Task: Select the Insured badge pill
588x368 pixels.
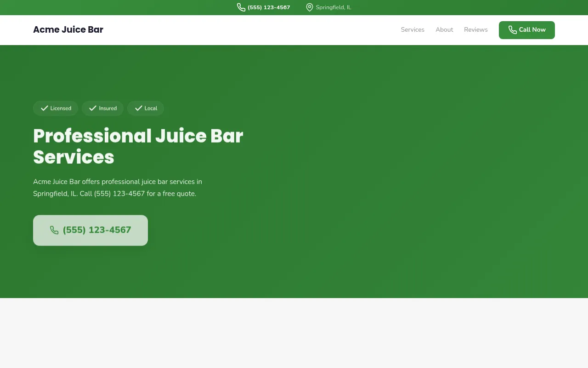Action: pyautogui.click(x=102, y=108)
